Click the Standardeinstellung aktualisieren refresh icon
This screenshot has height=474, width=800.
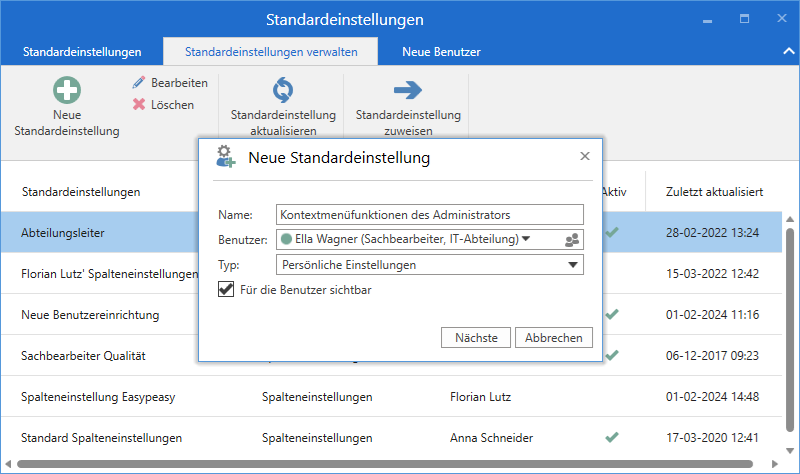(283, 90)
